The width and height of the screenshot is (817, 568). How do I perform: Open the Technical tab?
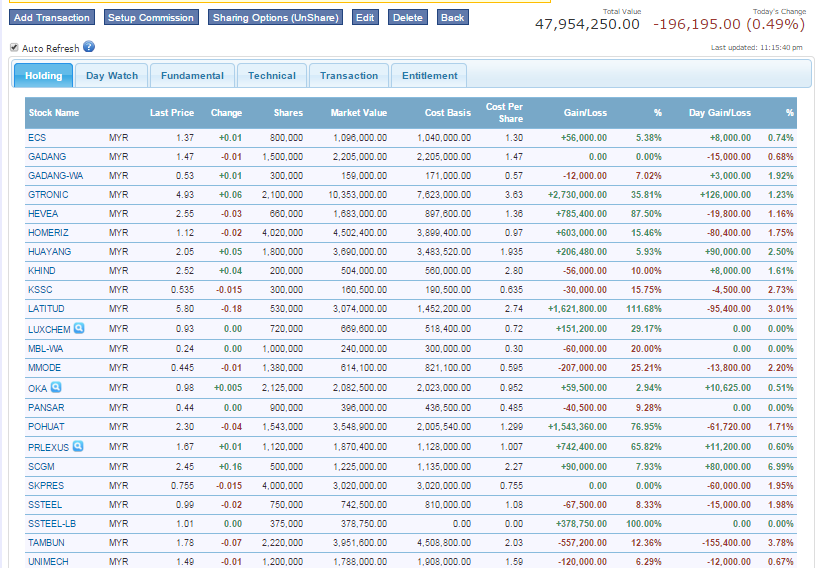(x=272, y=76)
